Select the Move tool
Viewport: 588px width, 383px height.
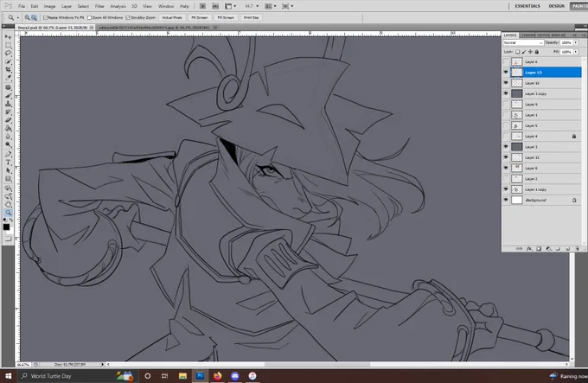tap(8, 36)
